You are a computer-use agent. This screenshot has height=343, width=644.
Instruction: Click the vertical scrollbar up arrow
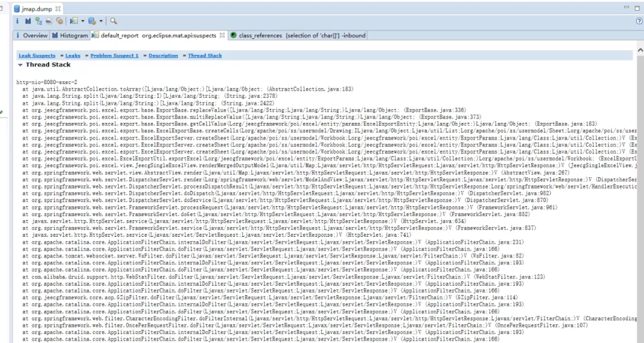pyautogui.click(x=640, y=50)
